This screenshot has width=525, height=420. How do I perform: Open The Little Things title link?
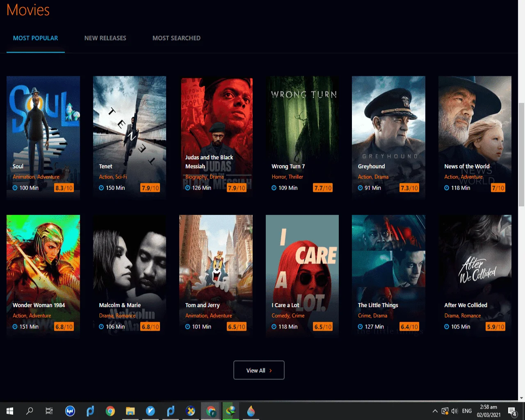(378, 305)
